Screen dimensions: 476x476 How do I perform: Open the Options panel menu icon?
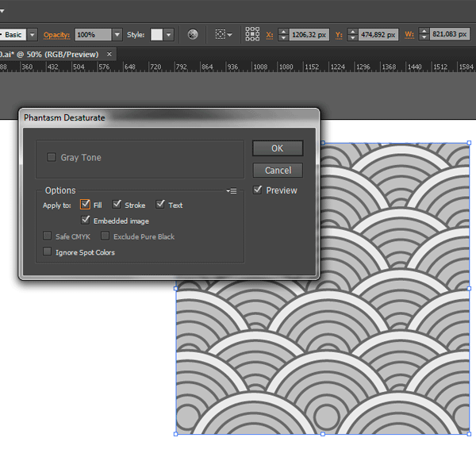click(232, 191)
